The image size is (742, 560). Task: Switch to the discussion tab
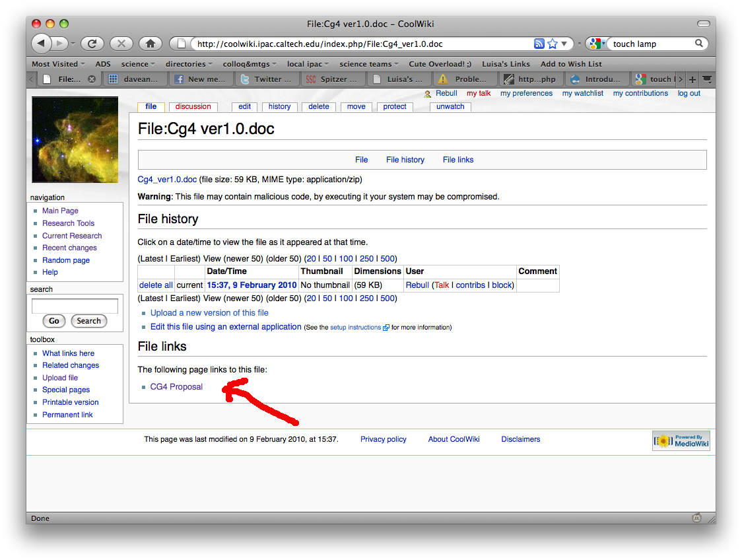point(193,106)
